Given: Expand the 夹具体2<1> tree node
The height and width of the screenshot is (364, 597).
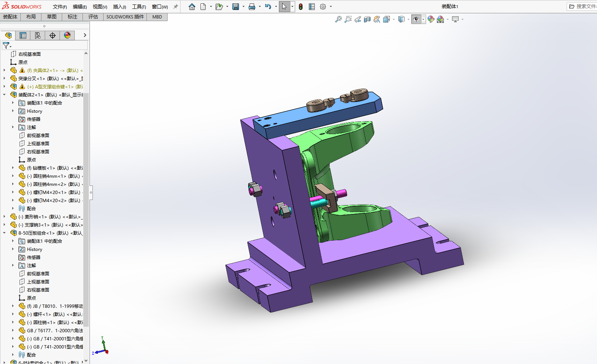Looking at the screenshot, I should coord(4,70).
